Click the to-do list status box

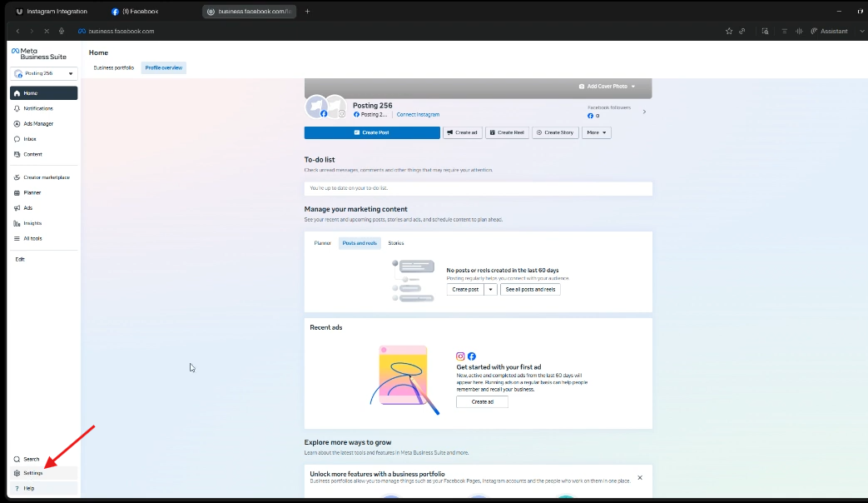tap(479, 188)
